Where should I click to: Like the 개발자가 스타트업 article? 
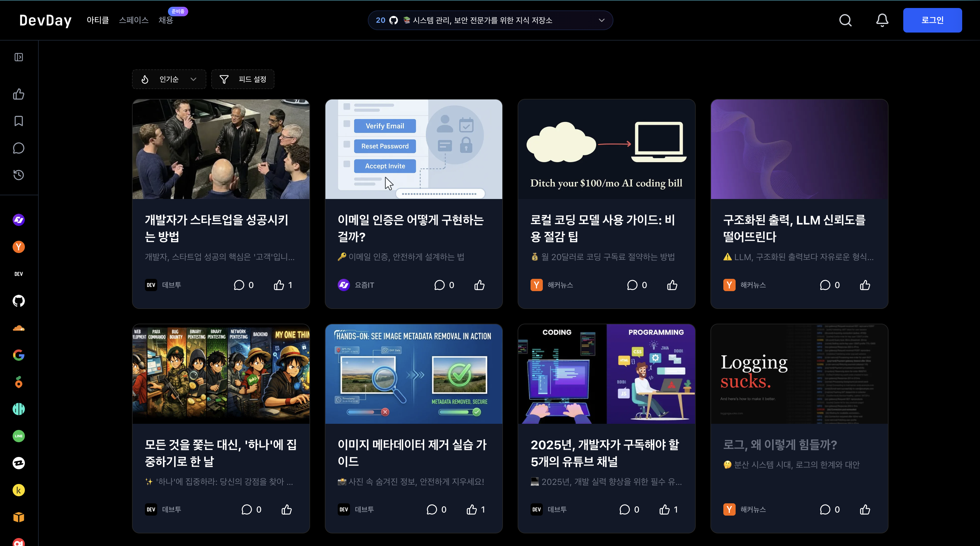click(283, 285)
